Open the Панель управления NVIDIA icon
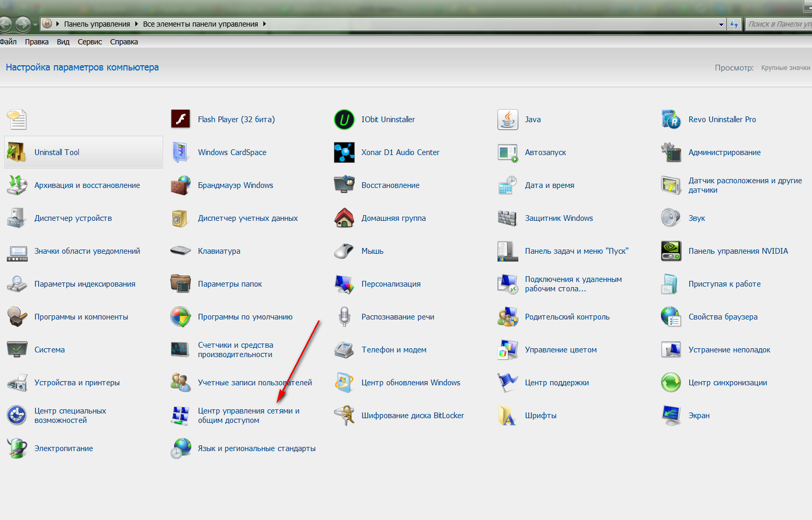Viewport: 812px width, 520px height. (x=671, y=251)
